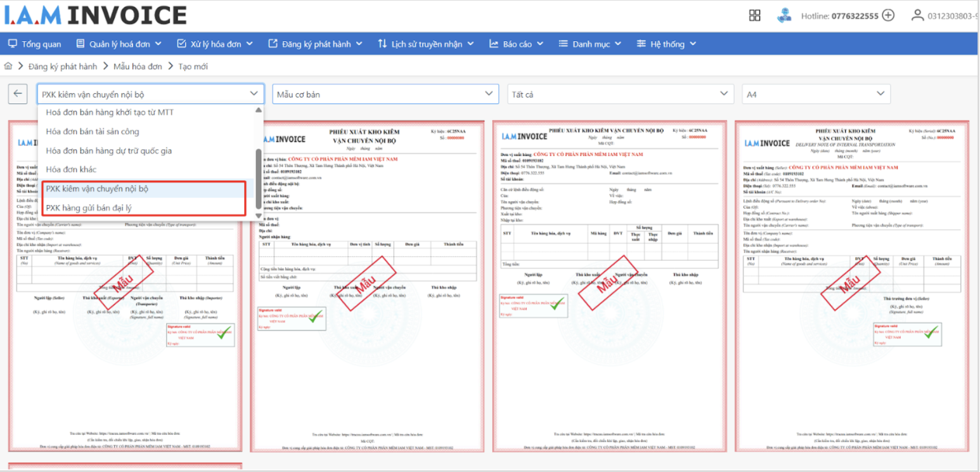Click the Mẫu hóa đơn breadcrumb link
Screen dimensions: 980x472
coord(138,66)
